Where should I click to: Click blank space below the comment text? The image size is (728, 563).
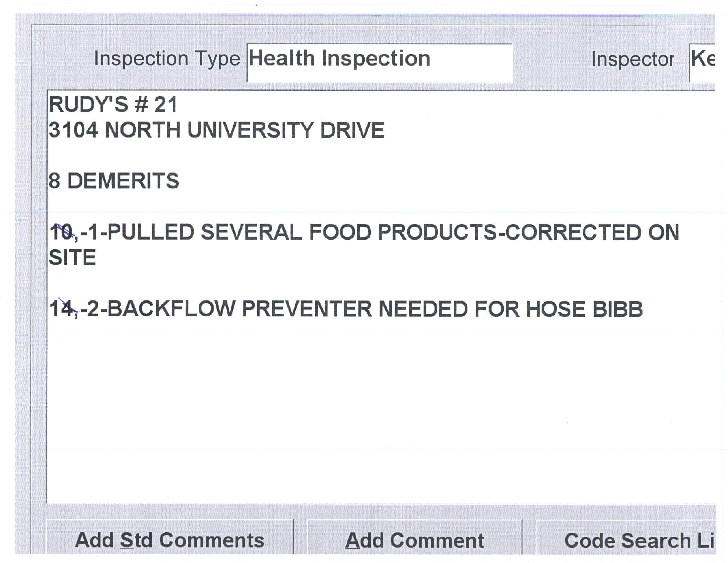[x=367, y=417]
